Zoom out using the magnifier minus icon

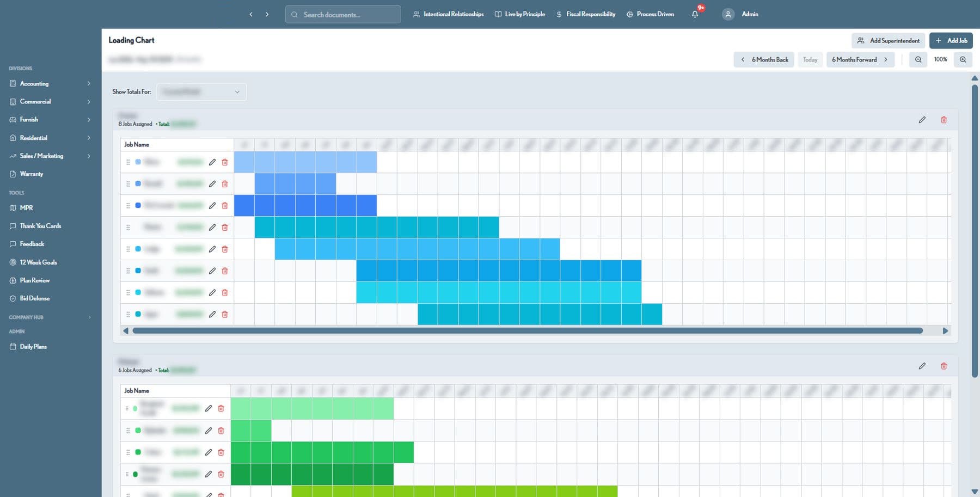pos(918,59)
